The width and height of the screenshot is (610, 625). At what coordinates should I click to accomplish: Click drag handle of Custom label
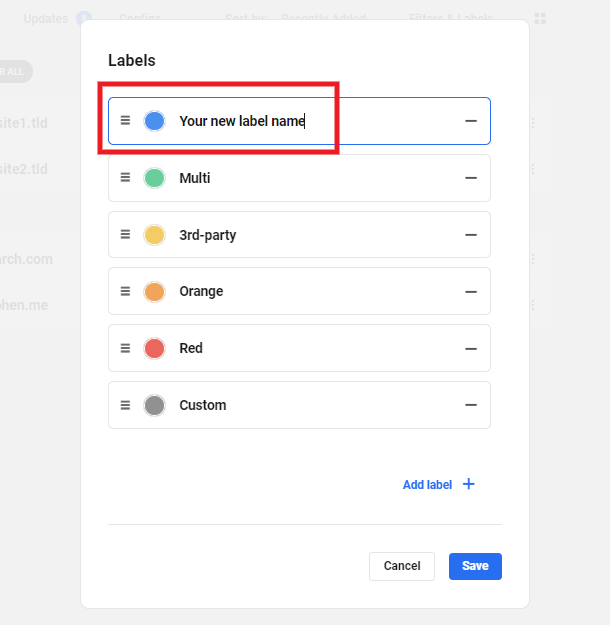[x=125, y=405]
